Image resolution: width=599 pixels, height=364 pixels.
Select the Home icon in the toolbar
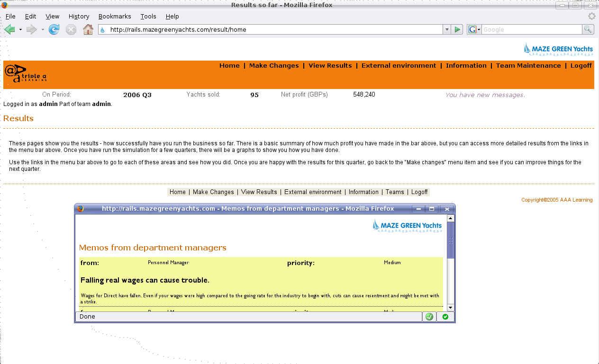click(x=88, y=29)
